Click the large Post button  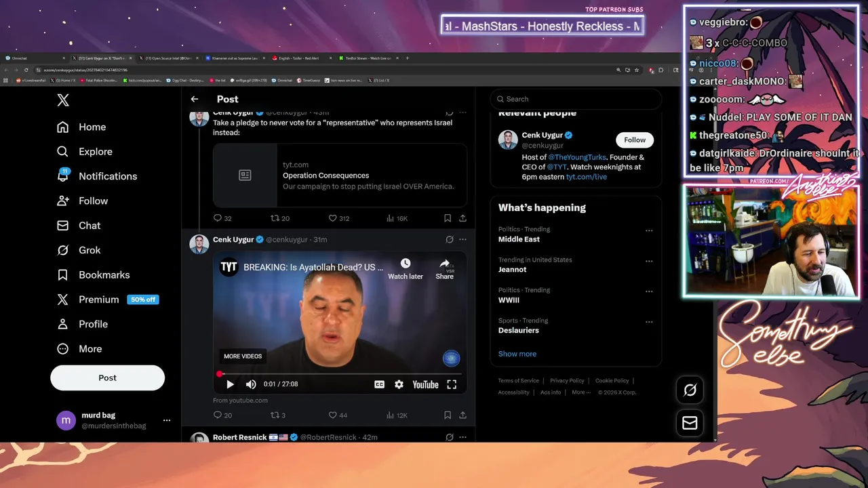coord(107,378)
